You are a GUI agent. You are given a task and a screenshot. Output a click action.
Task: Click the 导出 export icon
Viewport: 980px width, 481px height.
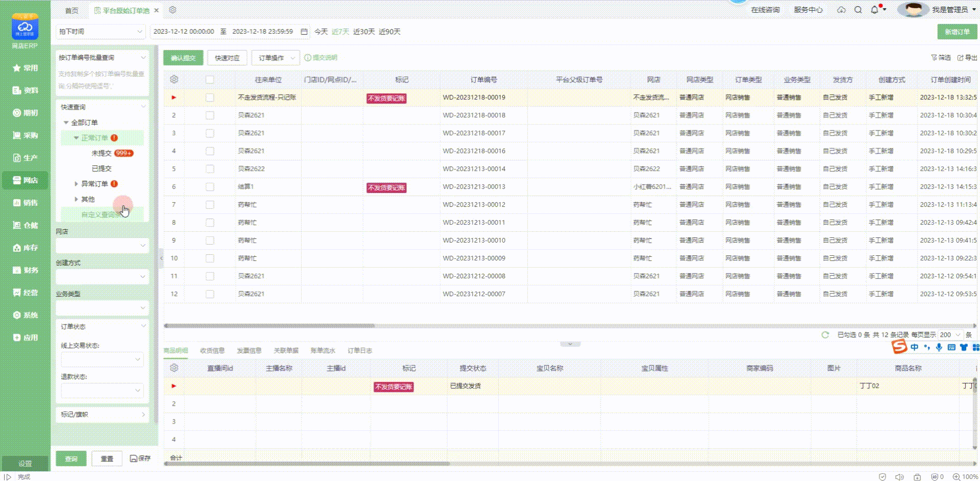(967, 58)
